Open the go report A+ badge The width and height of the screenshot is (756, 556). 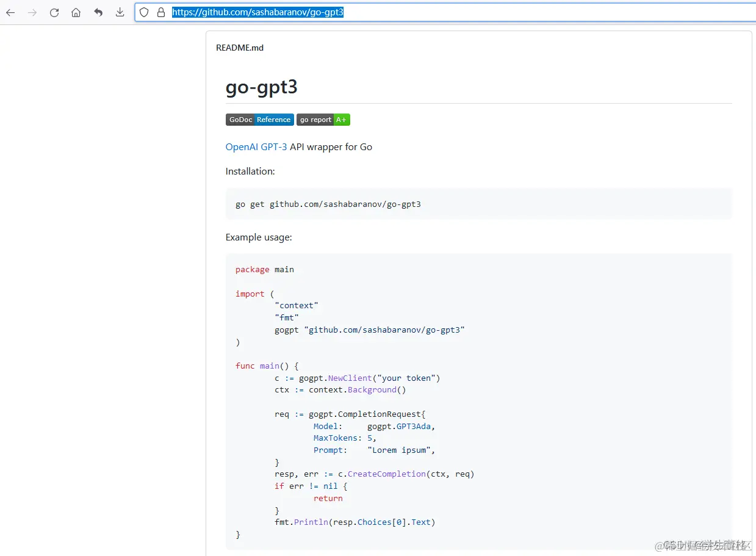[323, 120]
